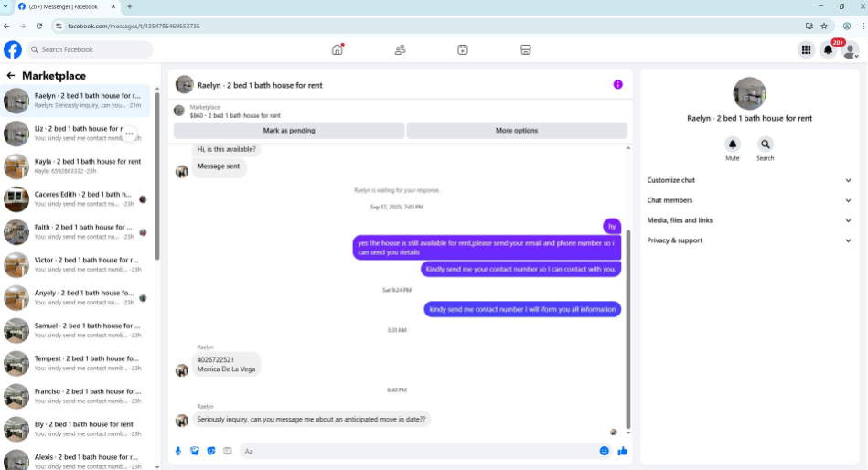Screen dimensions: 868x470
Task: Expand Chat members section
Action: [749, 200]
